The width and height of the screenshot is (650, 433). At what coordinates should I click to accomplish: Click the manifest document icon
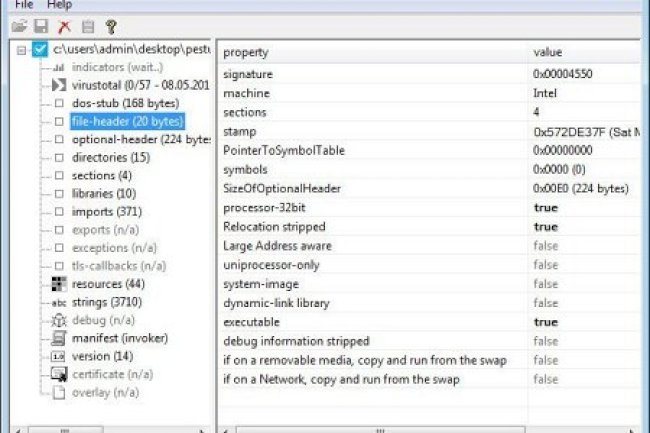(x=59, y=338)
